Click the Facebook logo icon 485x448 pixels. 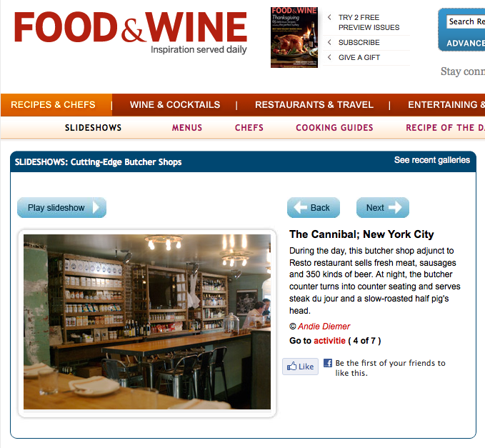click(x=328, y=363)
